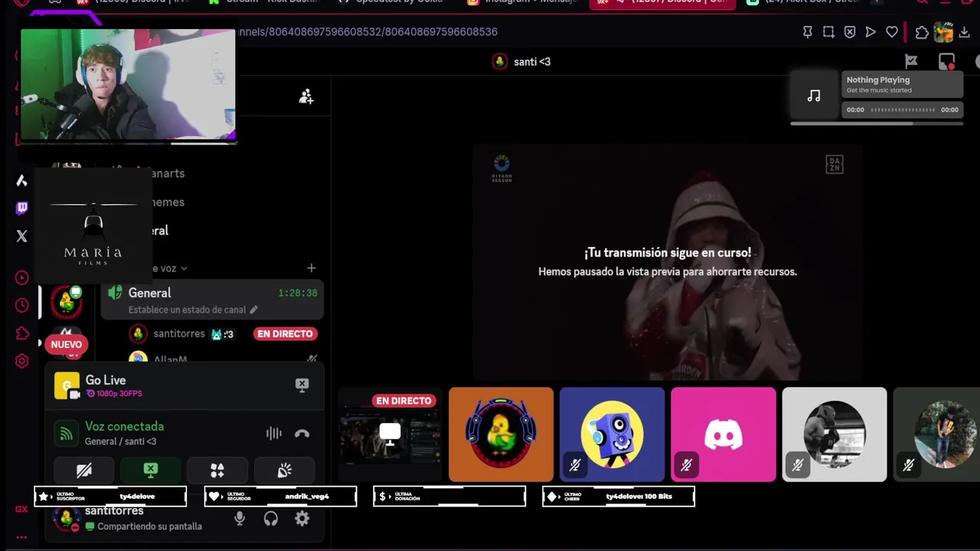
Task: Click the santitorres avatar in the user panel
Action: [x=66, y=519]
